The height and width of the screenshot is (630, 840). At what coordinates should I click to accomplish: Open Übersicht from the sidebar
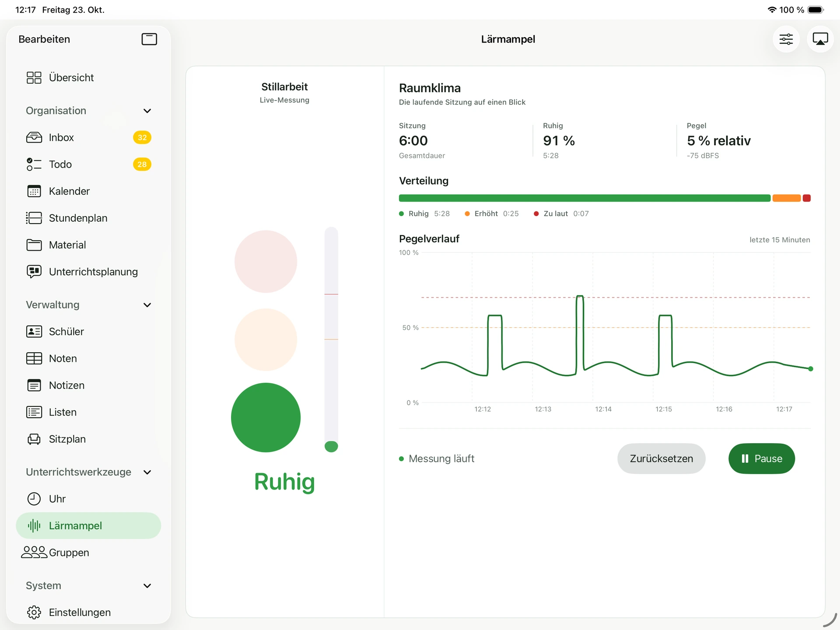(x=88, y=77)
